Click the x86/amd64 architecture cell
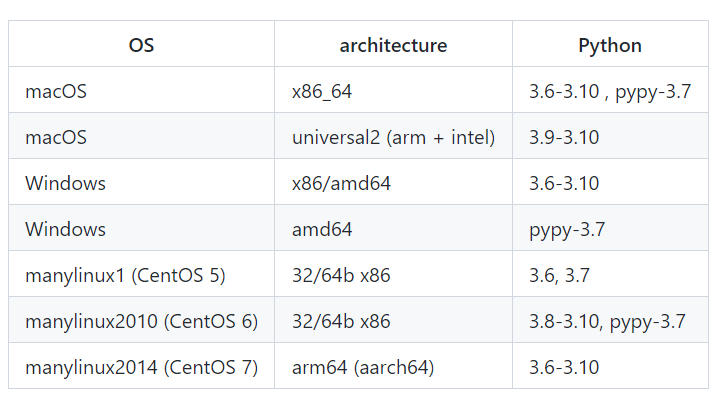The height and width of the screenshot is (397, 713). tap(393, 182)
